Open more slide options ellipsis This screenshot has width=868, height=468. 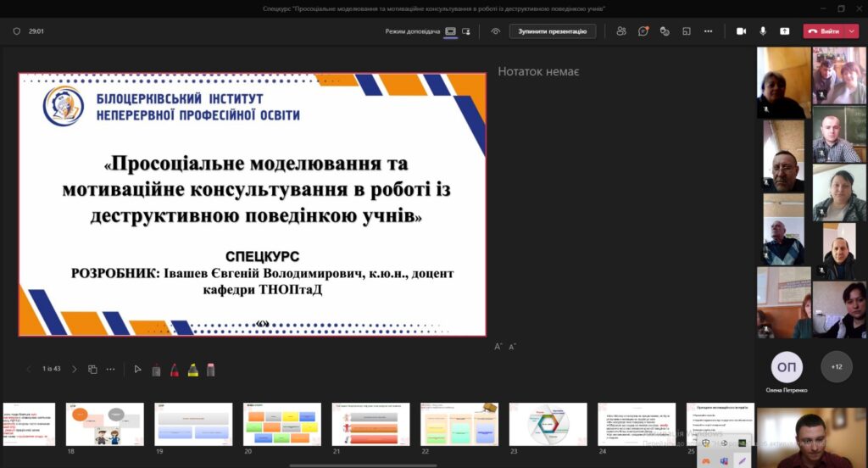(110, 370)
